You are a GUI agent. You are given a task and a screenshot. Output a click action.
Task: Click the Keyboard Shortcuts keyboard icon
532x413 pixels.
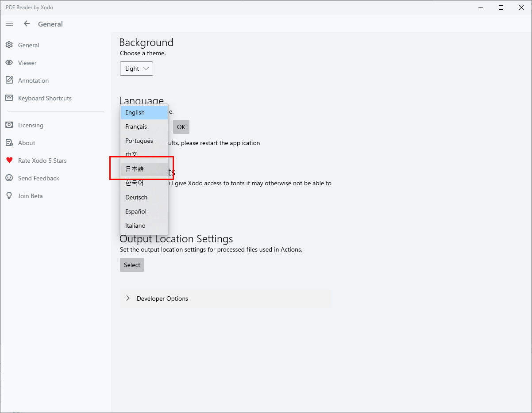coord(9,98)
